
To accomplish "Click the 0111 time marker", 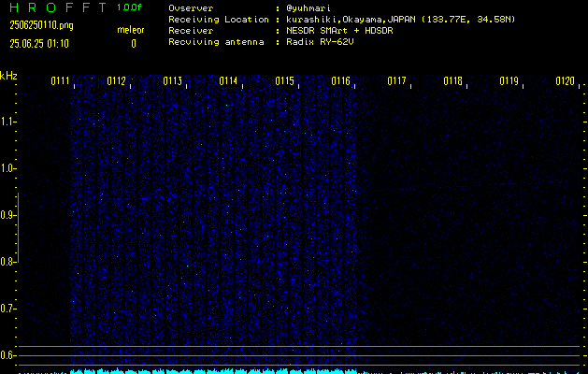I will 61,81.
